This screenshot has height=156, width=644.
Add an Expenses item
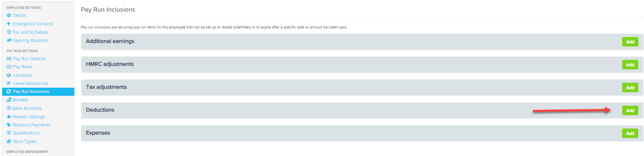630,133
